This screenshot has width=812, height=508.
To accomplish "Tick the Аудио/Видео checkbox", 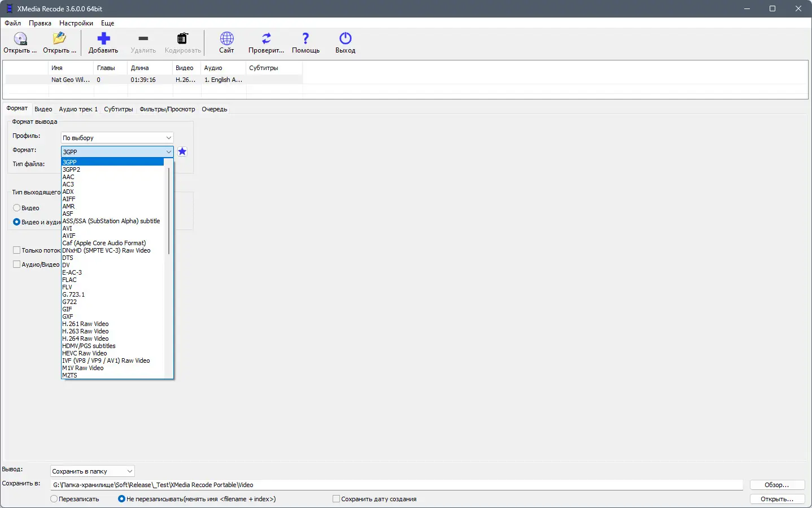I will [17, 264].
